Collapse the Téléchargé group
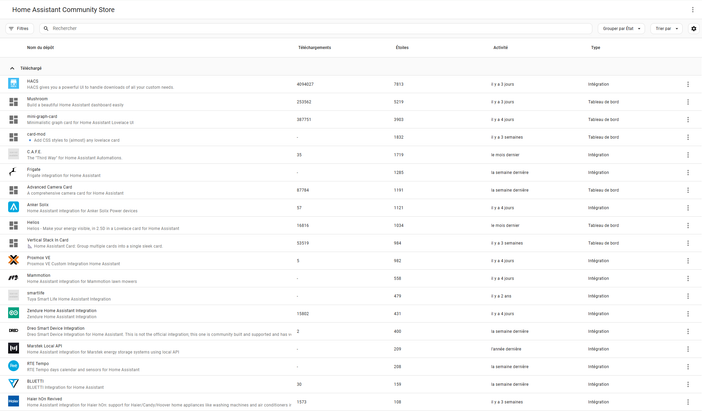This screenshot has height=411, width=702. [x=12, y=68]
